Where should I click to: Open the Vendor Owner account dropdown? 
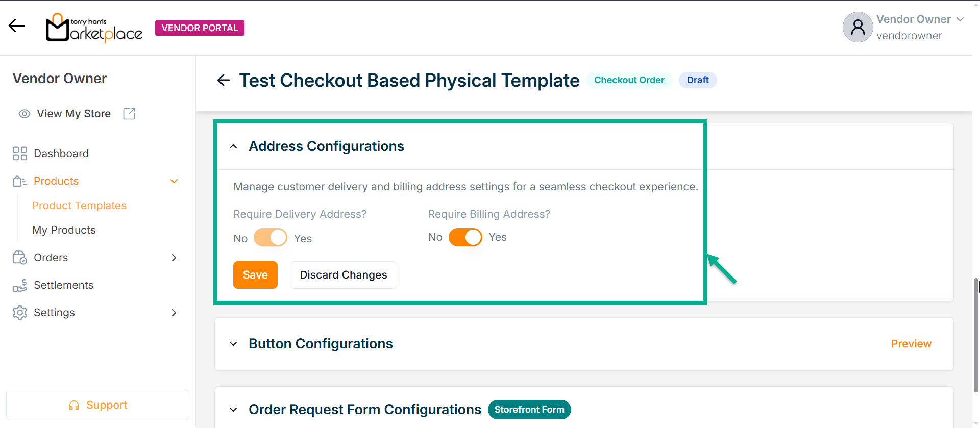pyautogui.click(x=960, y=19)
